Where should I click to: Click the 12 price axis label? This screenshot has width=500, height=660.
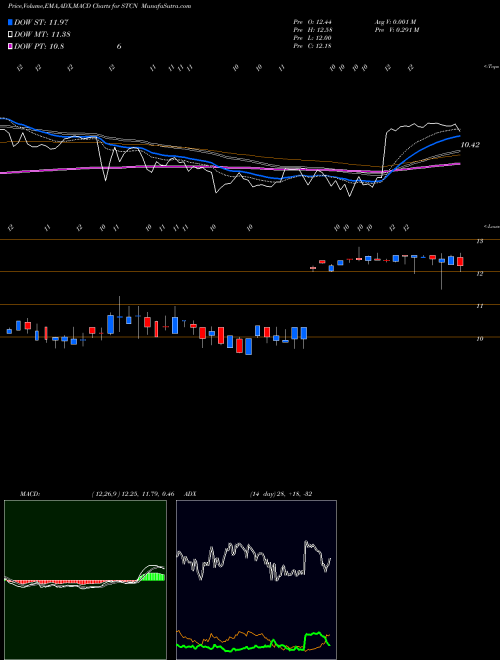[479, 274]
